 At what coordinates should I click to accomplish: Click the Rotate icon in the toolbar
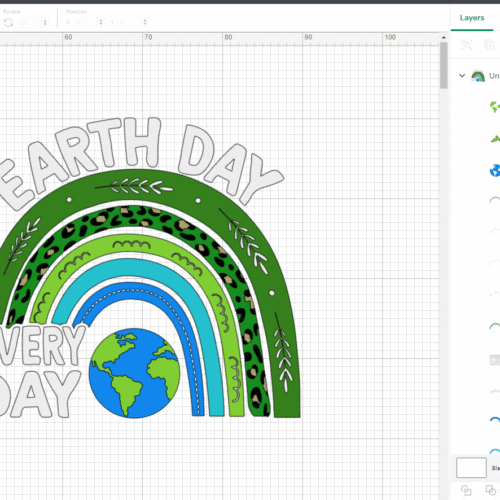coord(8,23)
